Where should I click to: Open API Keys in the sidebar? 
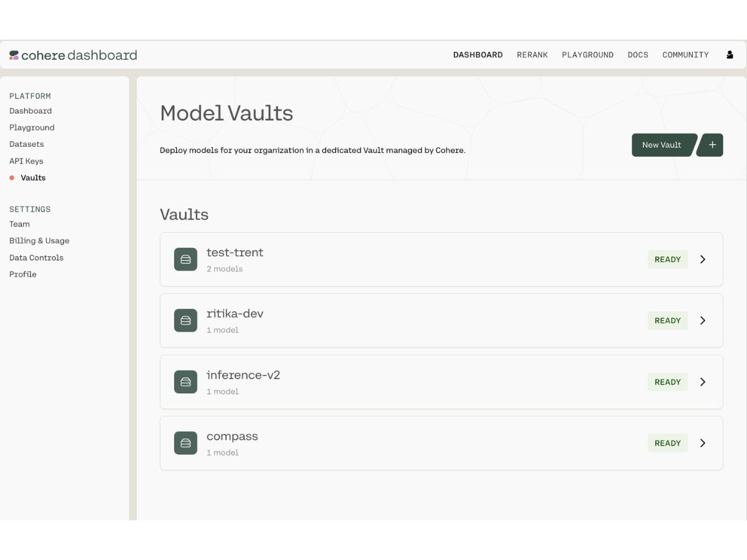pyautogui.click(x=26, y=161)
